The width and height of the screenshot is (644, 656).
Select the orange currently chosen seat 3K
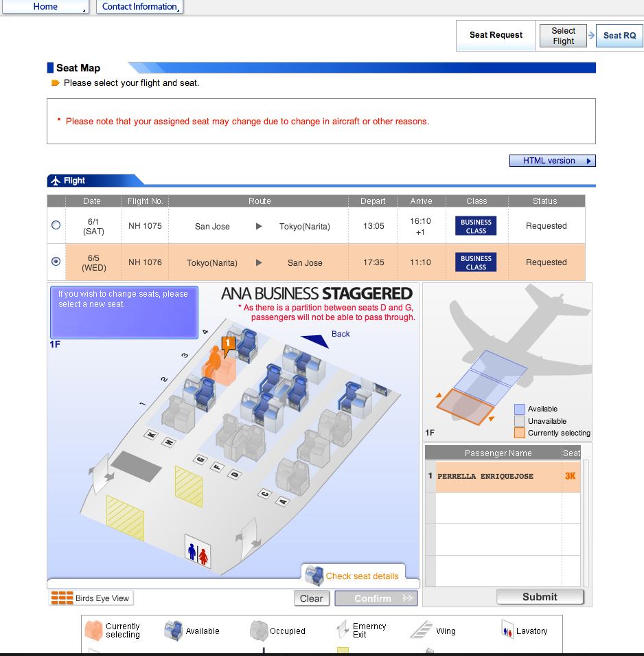click(x=219, y=368)
